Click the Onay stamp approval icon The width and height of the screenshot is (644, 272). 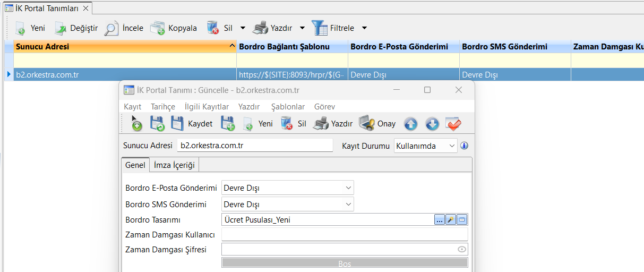point(367,124)
